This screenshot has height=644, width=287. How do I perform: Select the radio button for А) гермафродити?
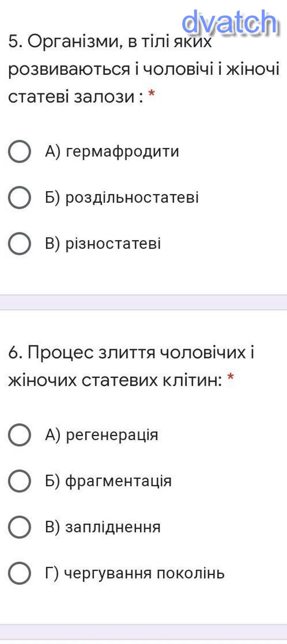pos(19,152)
